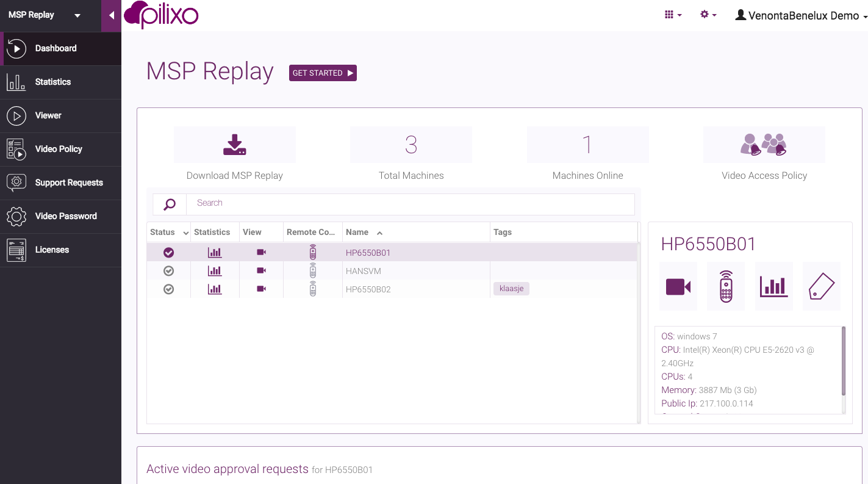Screen dimensions: 868x484
Task: Click the View column header
Action: tap(252, 233)
